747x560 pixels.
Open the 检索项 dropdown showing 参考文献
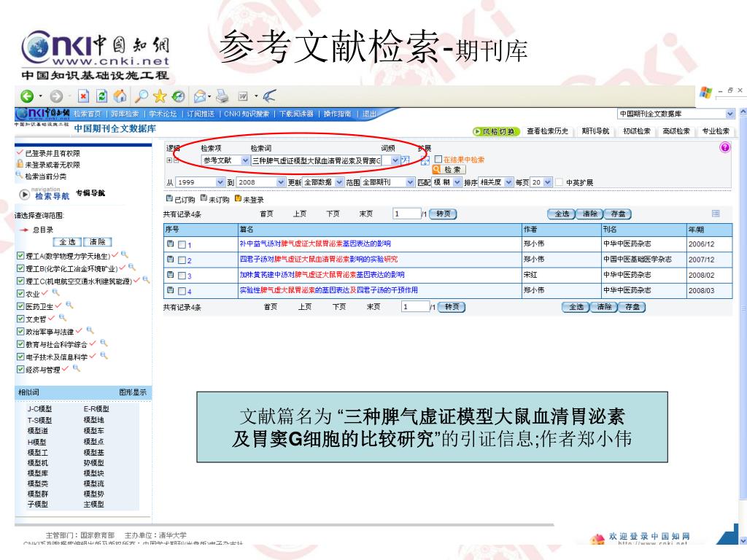pos(225,160)
